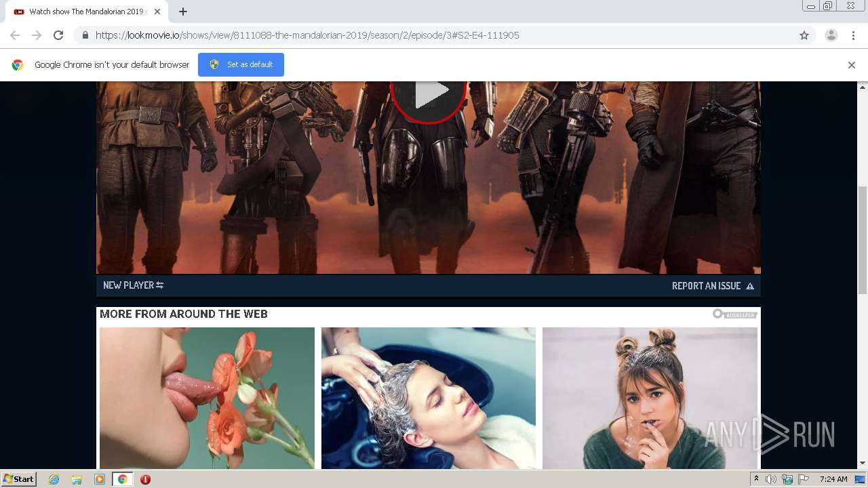Image resolution: width=868 pixels, height=488 pixels.
Task: Click the Chrome forward arrow
Action: (x=37, y=35)
